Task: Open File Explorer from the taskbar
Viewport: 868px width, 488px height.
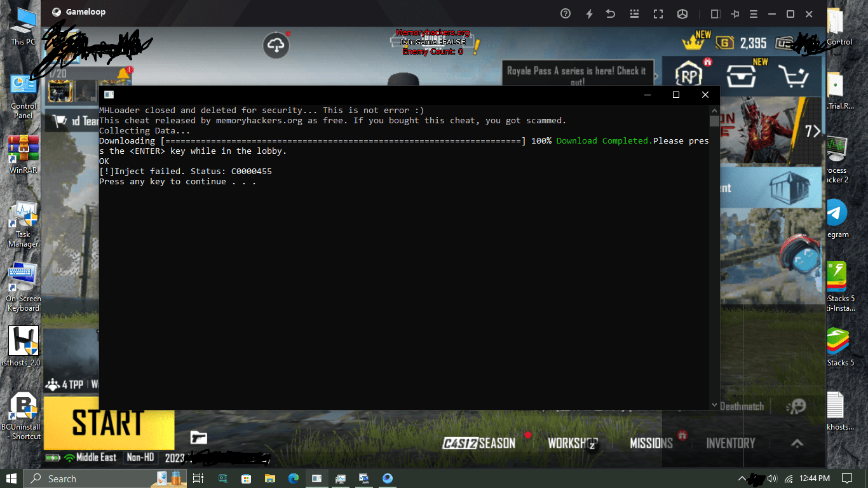Action: (x=270, y=478)
